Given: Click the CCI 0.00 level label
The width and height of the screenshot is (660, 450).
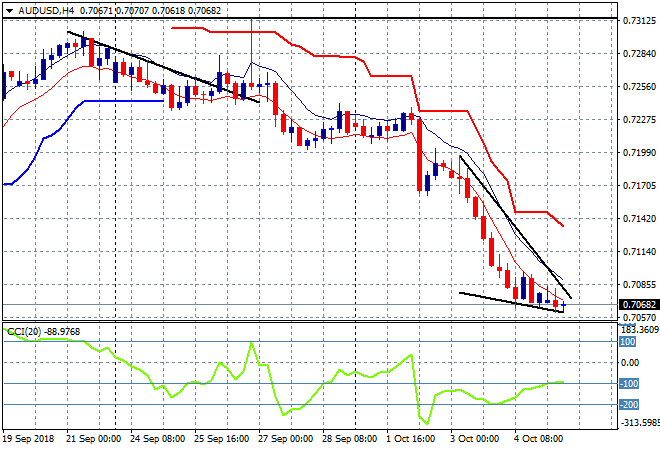Looking at the screenshot, I should coord(630,362).
